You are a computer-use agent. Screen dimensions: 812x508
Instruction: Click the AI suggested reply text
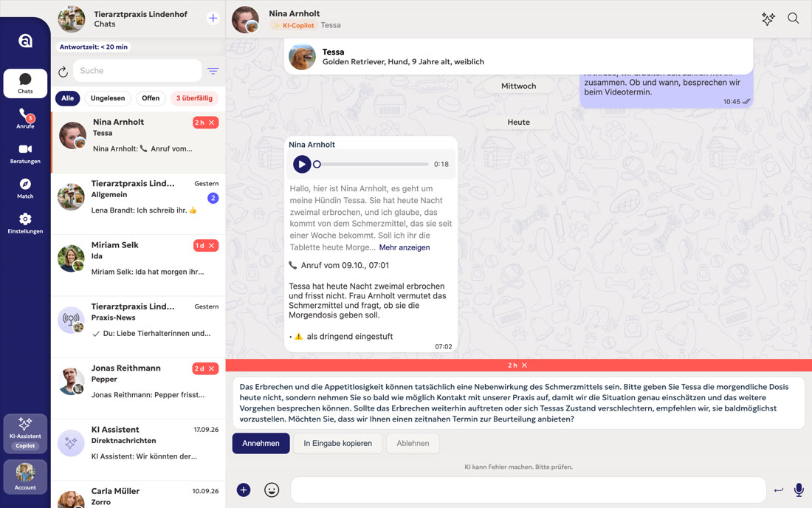[518, 403]
